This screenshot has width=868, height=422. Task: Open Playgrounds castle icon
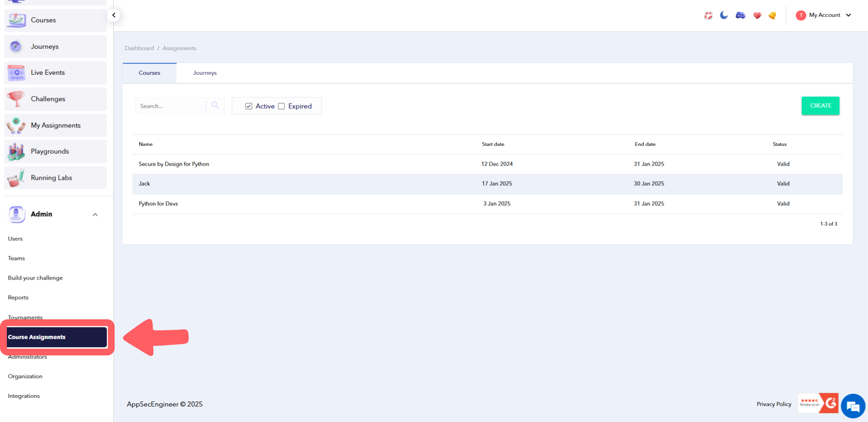16,151
